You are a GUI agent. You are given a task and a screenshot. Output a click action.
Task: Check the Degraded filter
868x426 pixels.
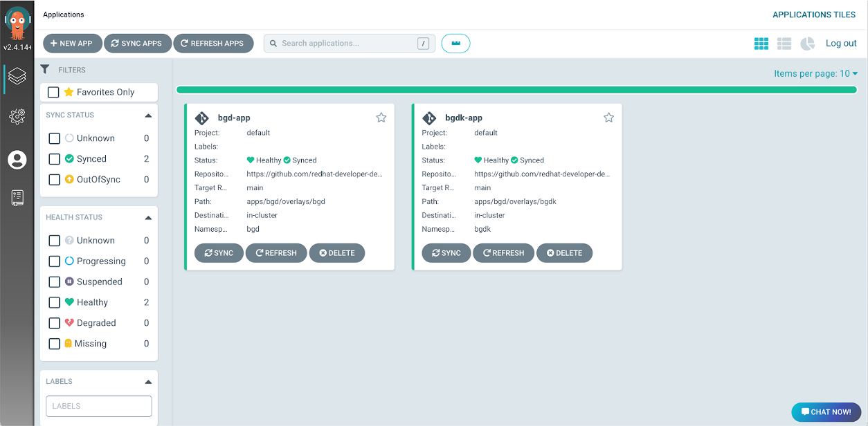coord(55,323)
